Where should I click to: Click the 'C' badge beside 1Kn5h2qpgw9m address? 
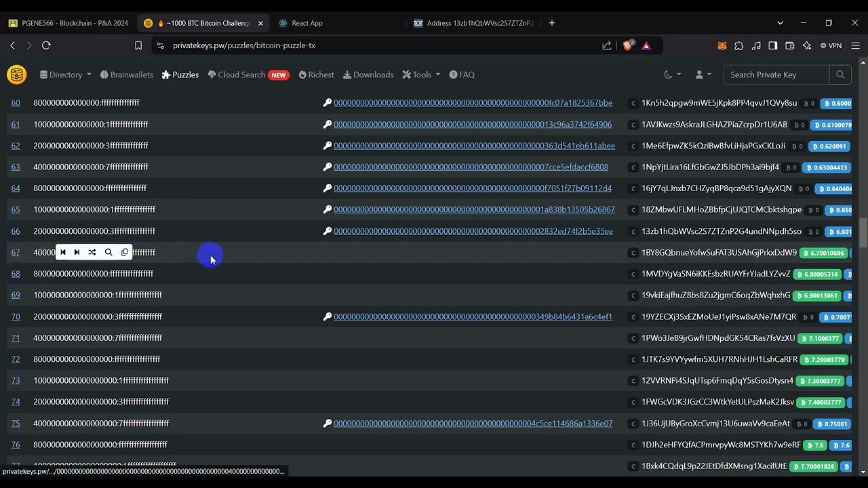tap(633, 103)
